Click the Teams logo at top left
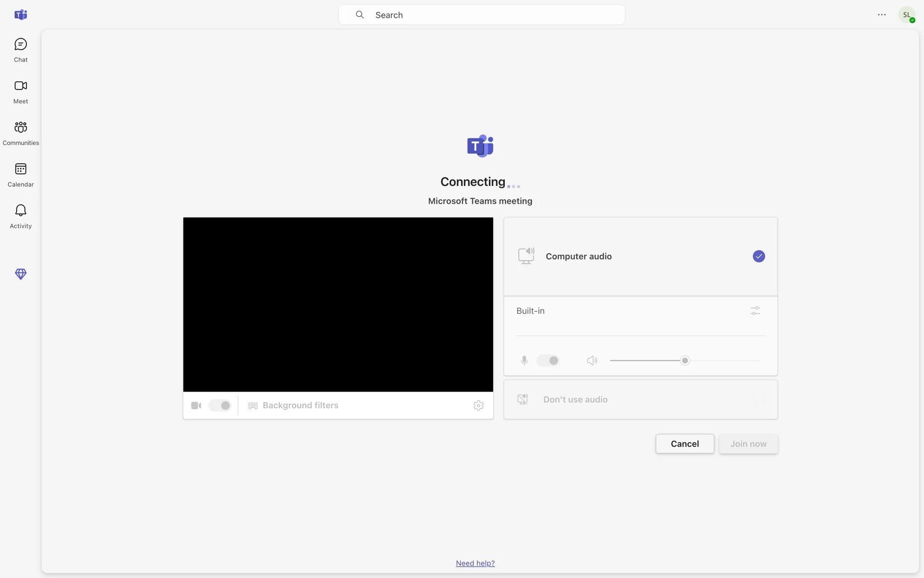Screen dimensions: 924x578 click(x=21, y=15)
